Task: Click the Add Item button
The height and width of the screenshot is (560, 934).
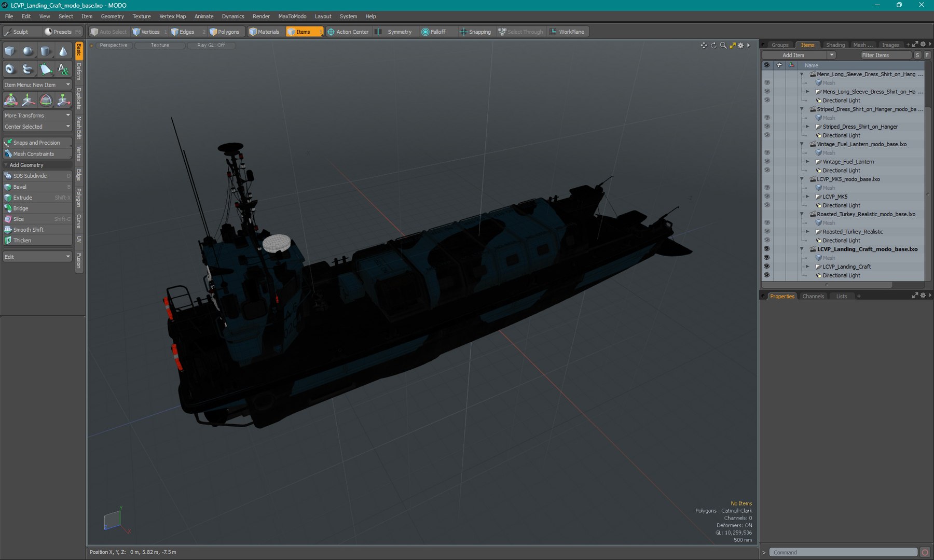Action: tap(793, 55)
